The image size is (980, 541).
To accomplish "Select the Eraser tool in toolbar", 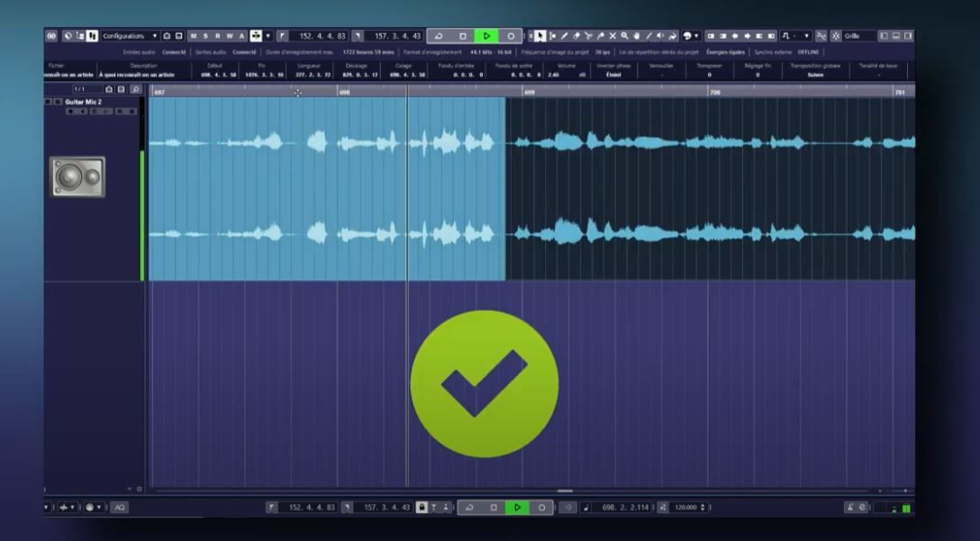I will (576, 36).
